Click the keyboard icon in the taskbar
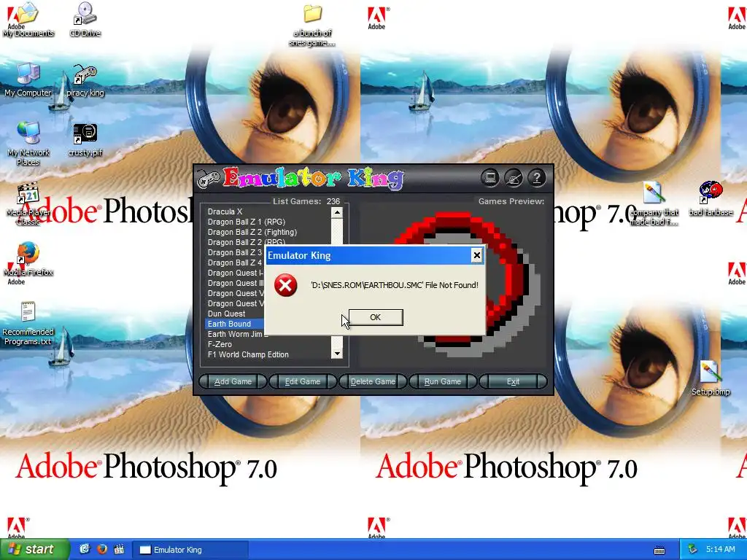 tap(659, 551)
